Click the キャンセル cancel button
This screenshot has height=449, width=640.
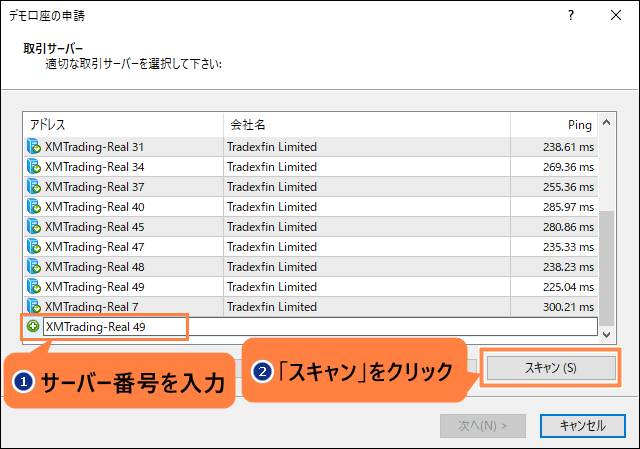583,426
